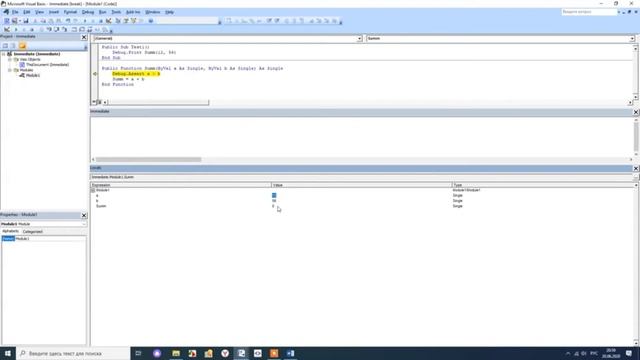
Task: Expand the Module1 row in Locals
Action: pos(93,190)
